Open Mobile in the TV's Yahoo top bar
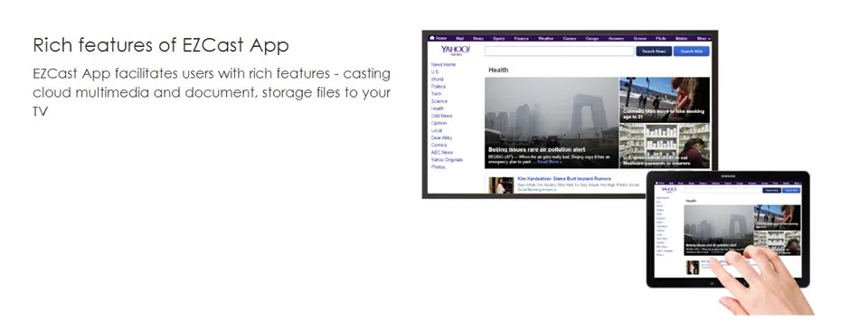The image size is (868, 331). click(x=681, y=39)
